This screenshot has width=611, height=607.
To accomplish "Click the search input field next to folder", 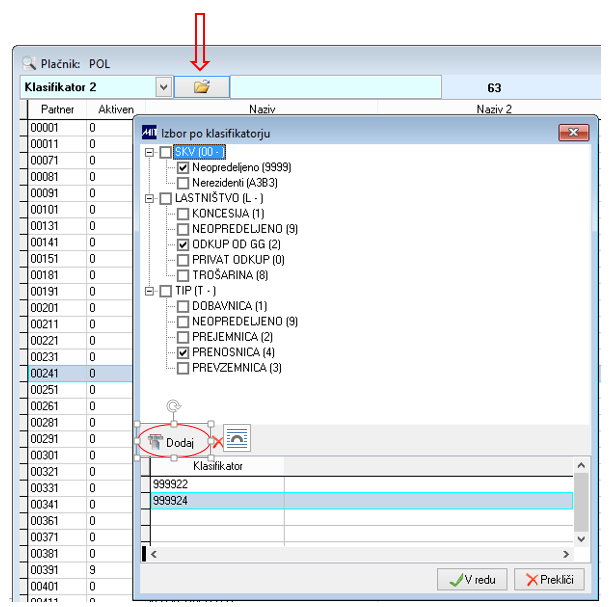I will tap(336, 87).
